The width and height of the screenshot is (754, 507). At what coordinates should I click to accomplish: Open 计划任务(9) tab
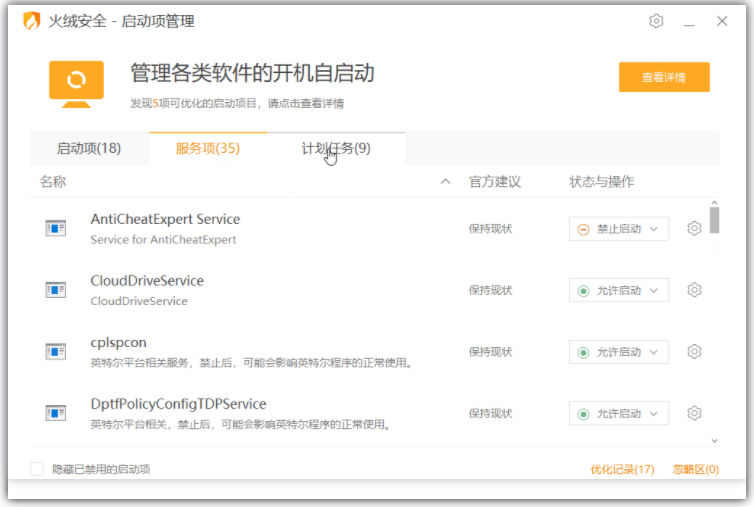click(336, 149)
